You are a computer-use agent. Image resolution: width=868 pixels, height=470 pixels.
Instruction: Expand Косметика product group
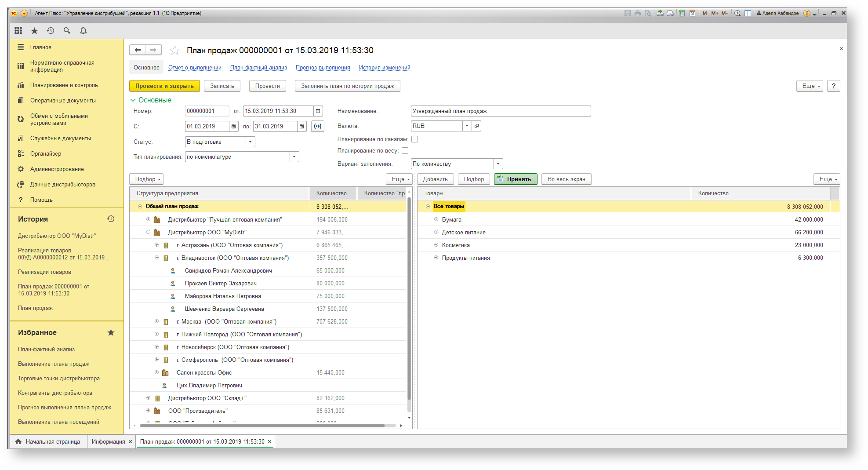(436, 244)
